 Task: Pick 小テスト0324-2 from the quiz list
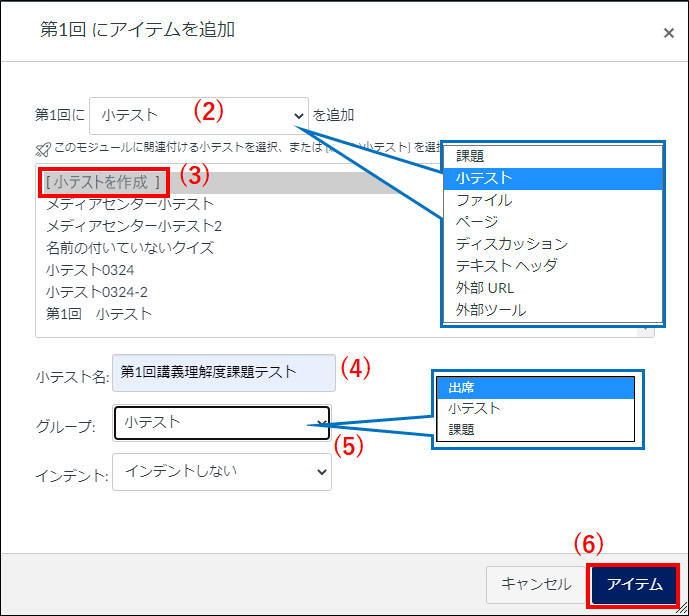(96, 291)
